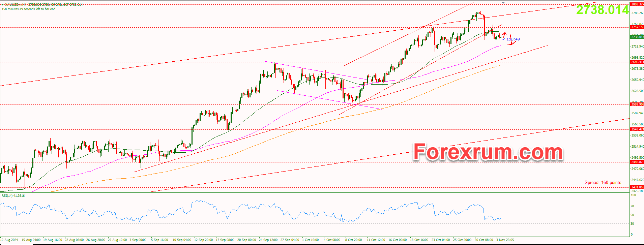Click the RSI scale value 70
The height and width of the screenshot is (245, 644).
point(632,206)
